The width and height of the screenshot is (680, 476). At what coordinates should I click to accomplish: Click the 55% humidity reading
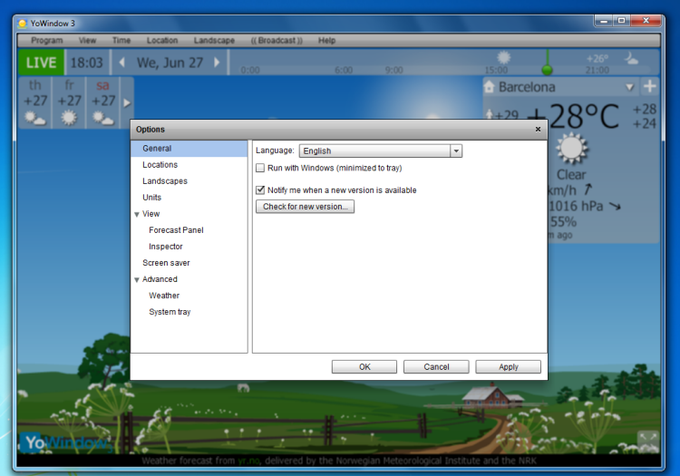[x=563, y=222]
